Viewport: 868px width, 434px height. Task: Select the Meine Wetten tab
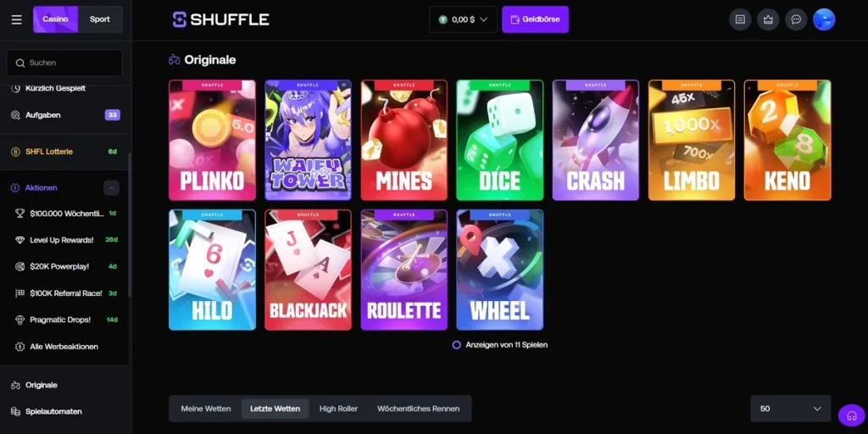click(206, 409)
